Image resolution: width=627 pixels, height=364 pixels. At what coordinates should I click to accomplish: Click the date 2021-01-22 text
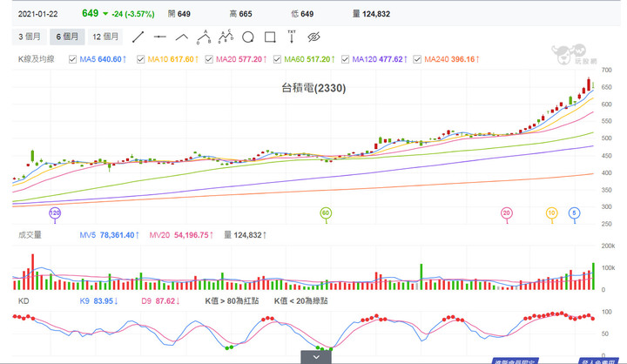tap(38, 14)
